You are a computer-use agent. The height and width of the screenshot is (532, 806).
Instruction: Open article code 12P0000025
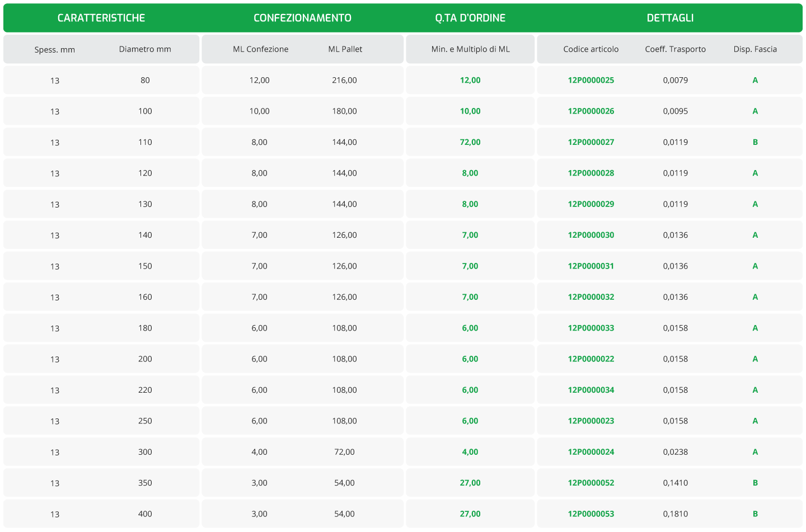point(591,80)
